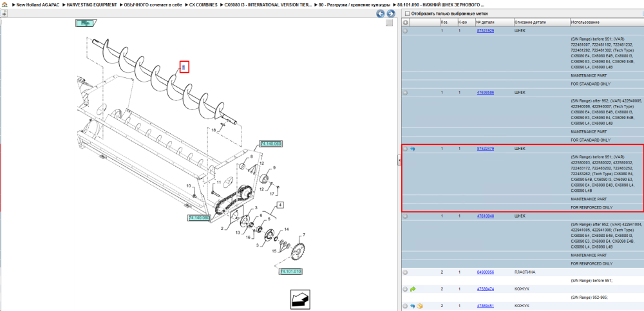Open part number link 47589474
644x311 pixels.
point(485,289)
